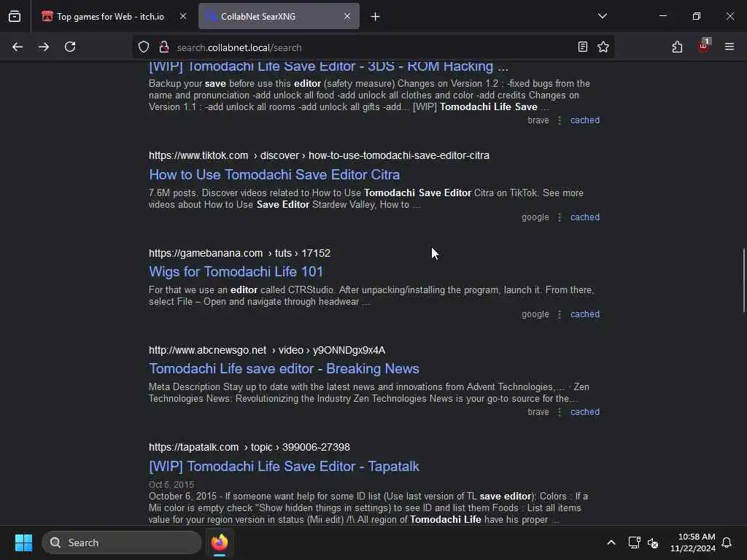Viewport: 747px width, 560px height.
Task: Toggle reader view in address bar
Action: point(583,47)
